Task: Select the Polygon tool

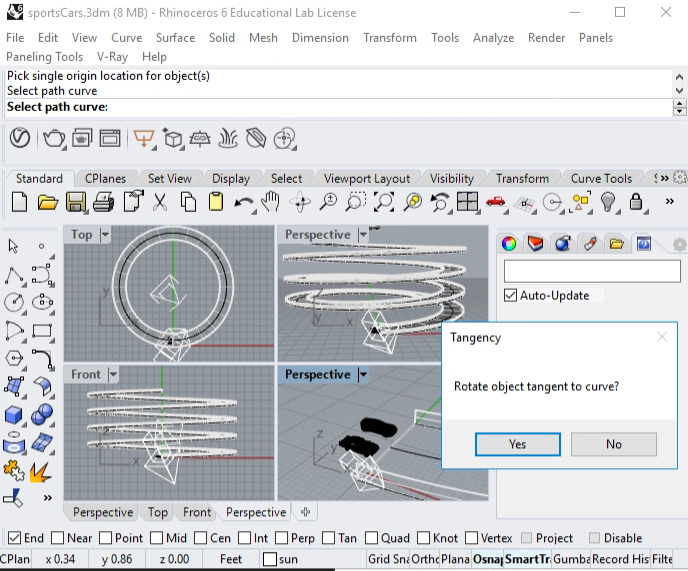Action: [x=14, y=358]
